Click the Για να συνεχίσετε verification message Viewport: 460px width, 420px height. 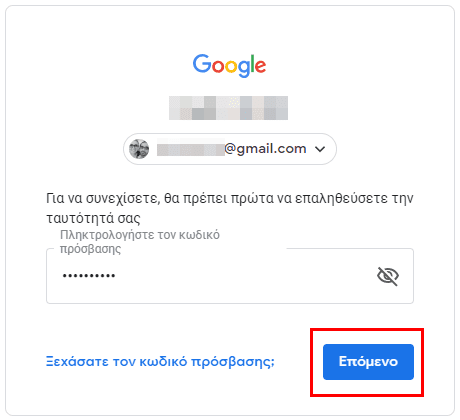pyautogui.click(x=230, y=208)
